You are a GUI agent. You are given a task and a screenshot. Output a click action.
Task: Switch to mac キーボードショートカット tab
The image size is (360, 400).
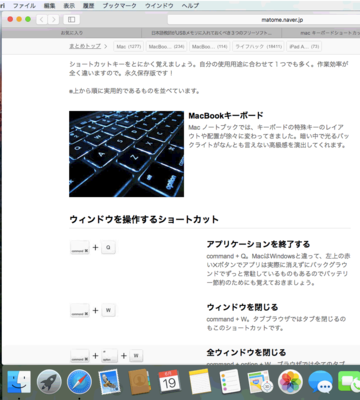point(321,33)
